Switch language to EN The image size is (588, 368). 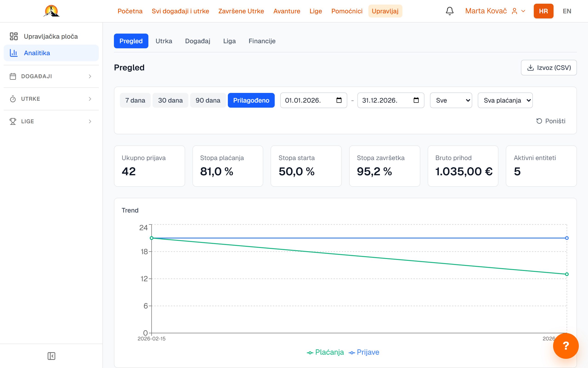[567, 11]
